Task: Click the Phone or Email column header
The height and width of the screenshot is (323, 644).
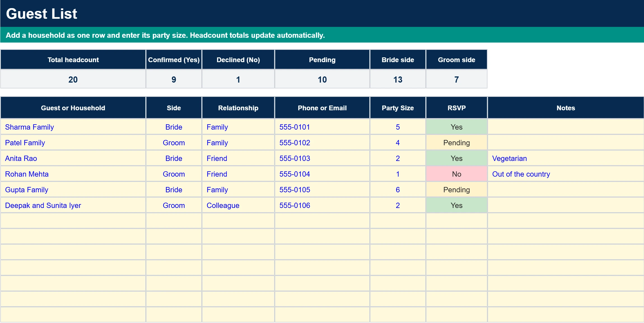Action: point(322,108)
